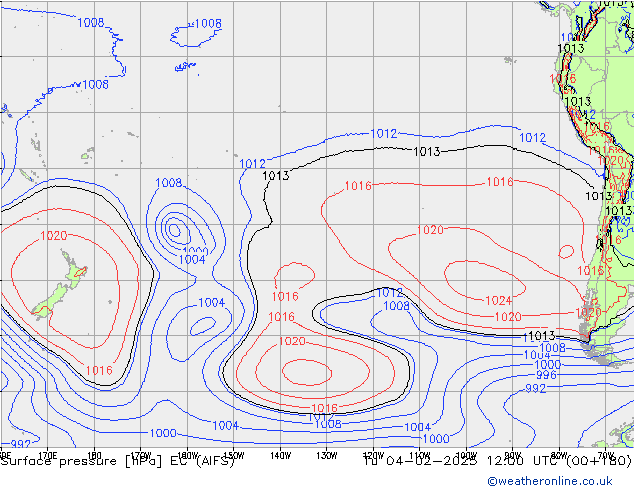Click the 996 isobar label

[546, 375]
